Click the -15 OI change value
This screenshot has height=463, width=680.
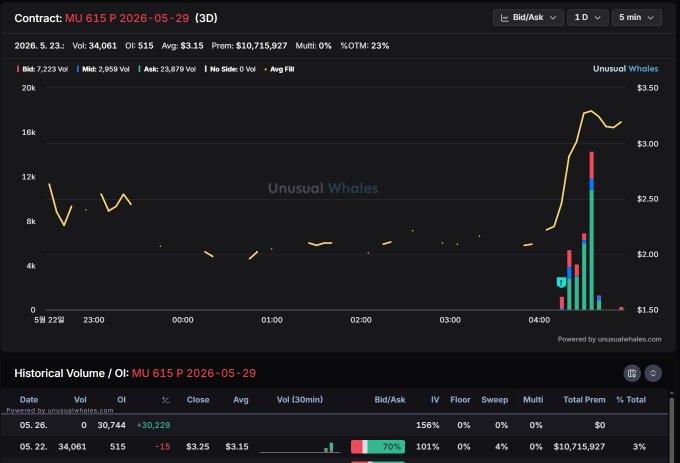tap(163, 447)
